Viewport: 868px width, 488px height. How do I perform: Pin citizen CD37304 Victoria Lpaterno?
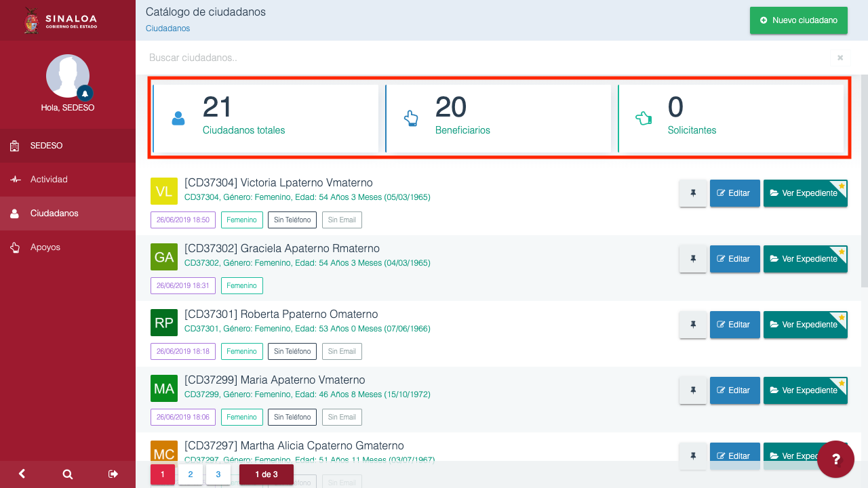[693, 193]
